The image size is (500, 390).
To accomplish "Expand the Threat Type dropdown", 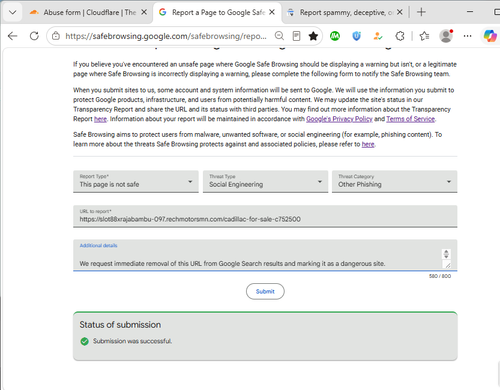I will pyautogui.click(x=265, y=181).
